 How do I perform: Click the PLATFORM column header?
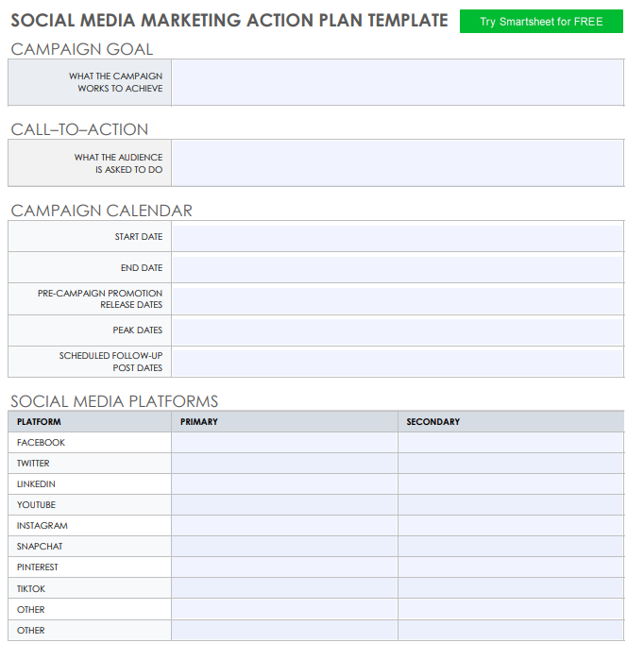point(39,422)
